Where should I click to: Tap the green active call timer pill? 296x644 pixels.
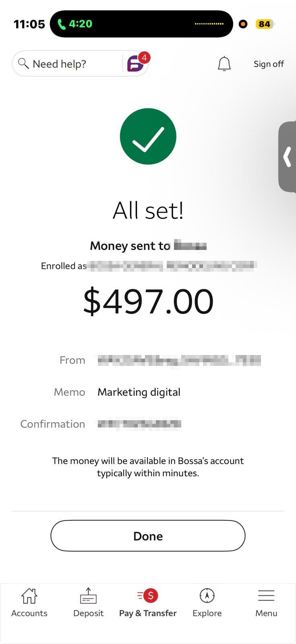[76, 24]
